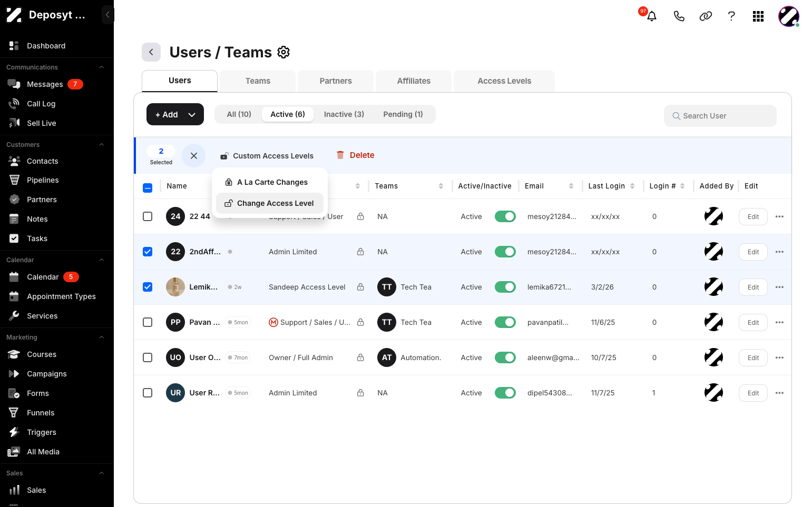
Task: Click the Added By avatar in 22 44 row
Action: (x=713, y=216)
